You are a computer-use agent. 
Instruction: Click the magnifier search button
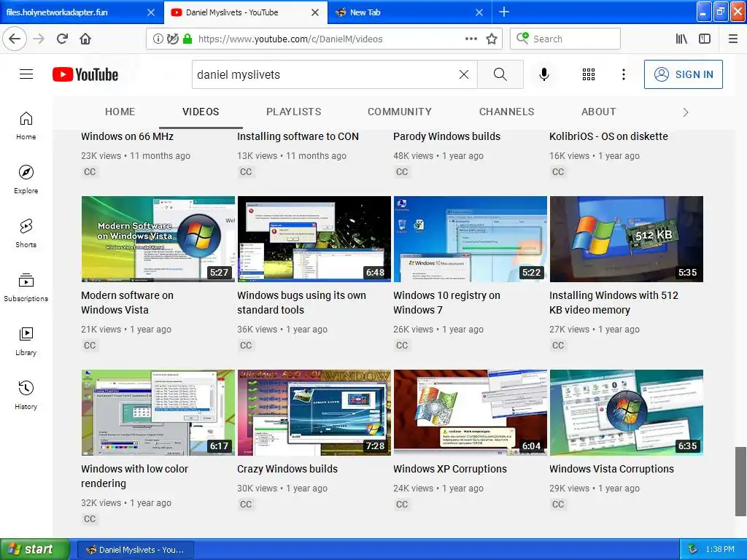click(500, 74)
